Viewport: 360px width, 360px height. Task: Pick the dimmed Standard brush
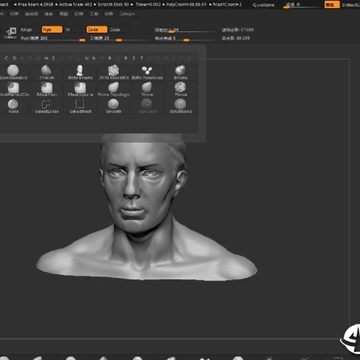pos(147,106)
